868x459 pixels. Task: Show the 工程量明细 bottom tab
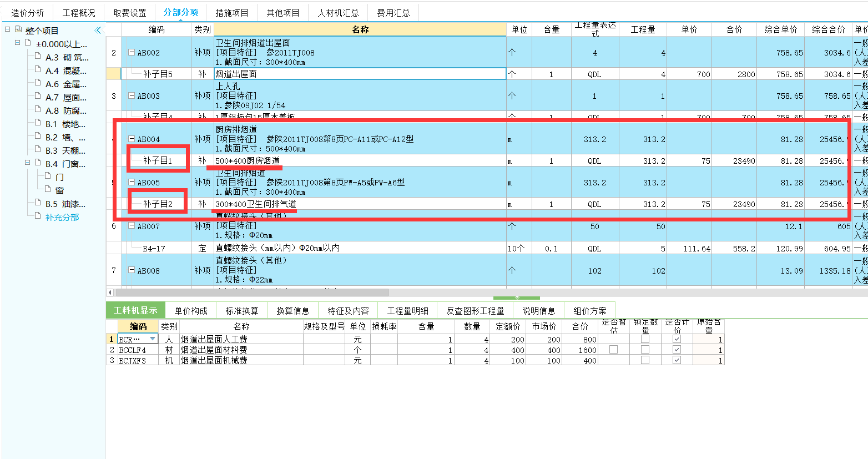point(408,311)
